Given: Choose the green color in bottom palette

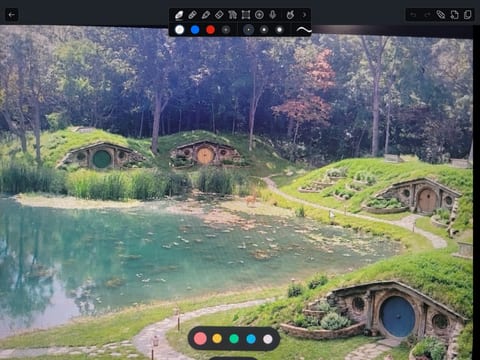Looking at the screenshot, I should tap(234, 339).
